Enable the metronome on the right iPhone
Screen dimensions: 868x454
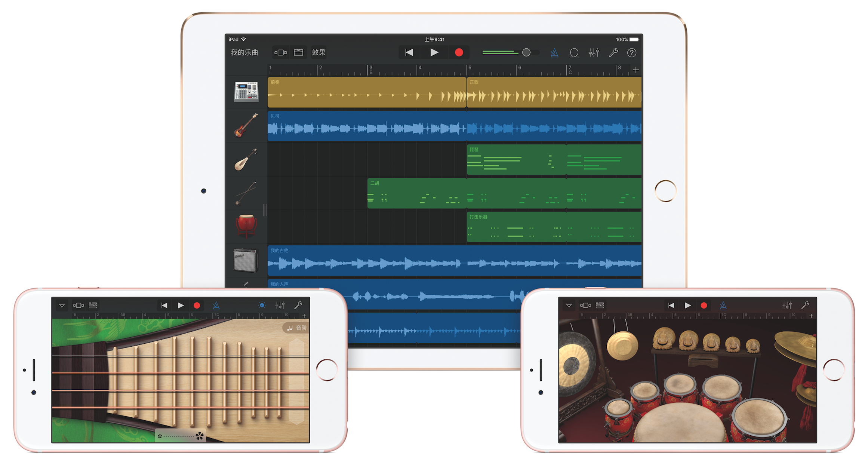click(x=724, y=305)
